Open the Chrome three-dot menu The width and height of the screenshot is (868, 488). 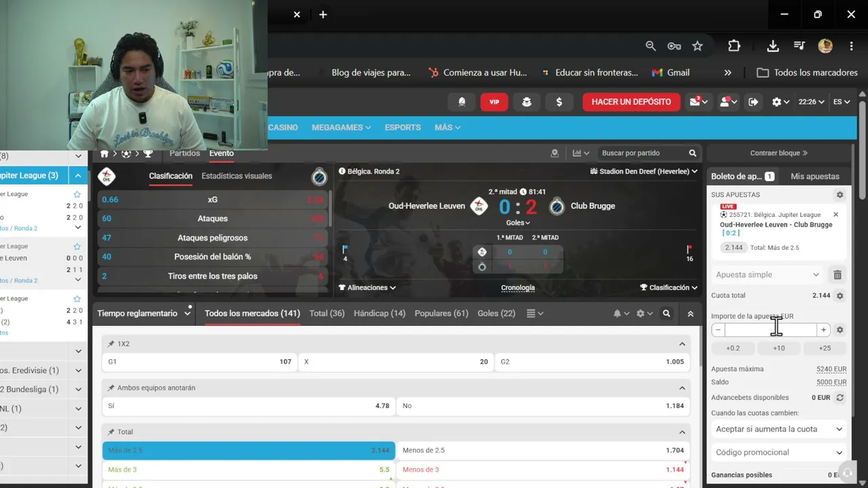(851, 46)
